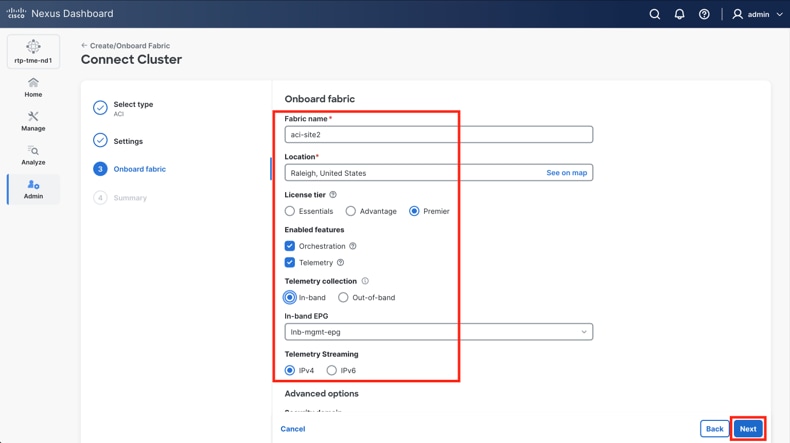
Task: Click the See on map link
Action: (x=566, y=173)
